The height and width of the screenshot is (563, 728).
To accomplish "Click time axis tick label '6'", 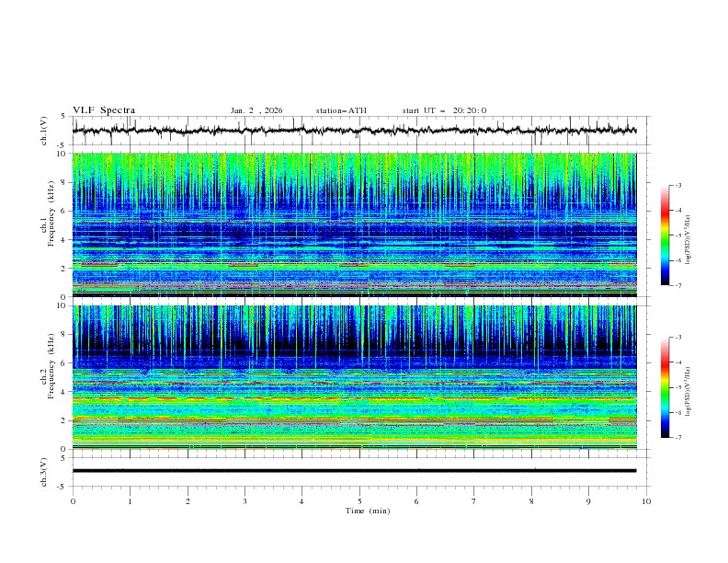I will pyautogui.click(x=416, y=501).
